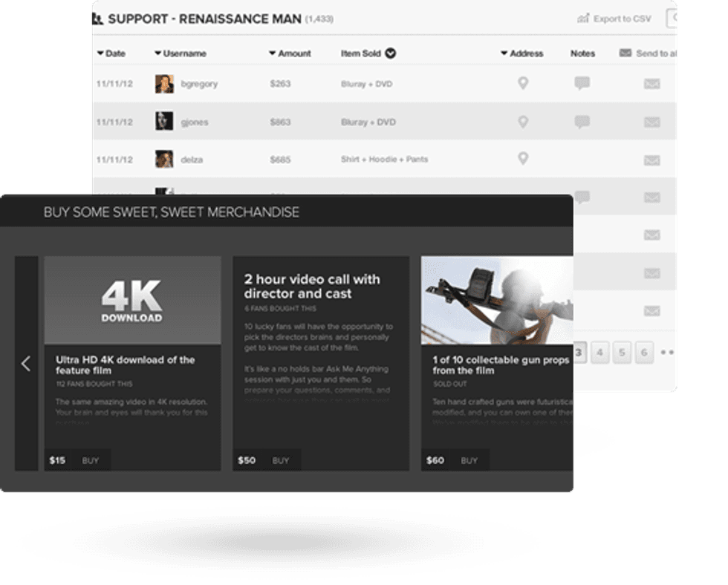Go to page 4 of supporters
This screenshot has width=728, height=585.
600,353
